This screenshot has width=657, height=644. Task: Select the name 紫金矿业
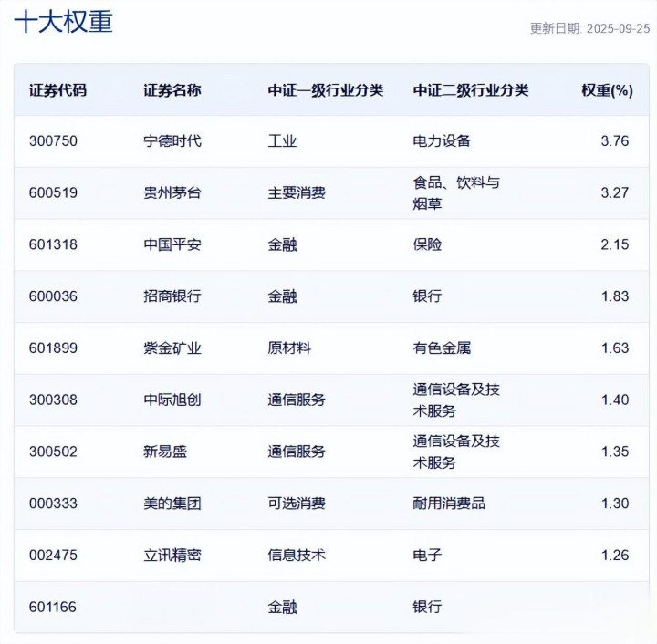pyautogui.click(x=172, y=348)
